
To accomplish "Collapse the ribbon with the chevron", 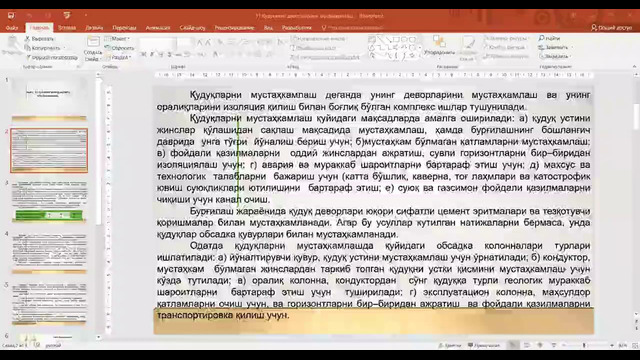I will (x=634, y=66).
